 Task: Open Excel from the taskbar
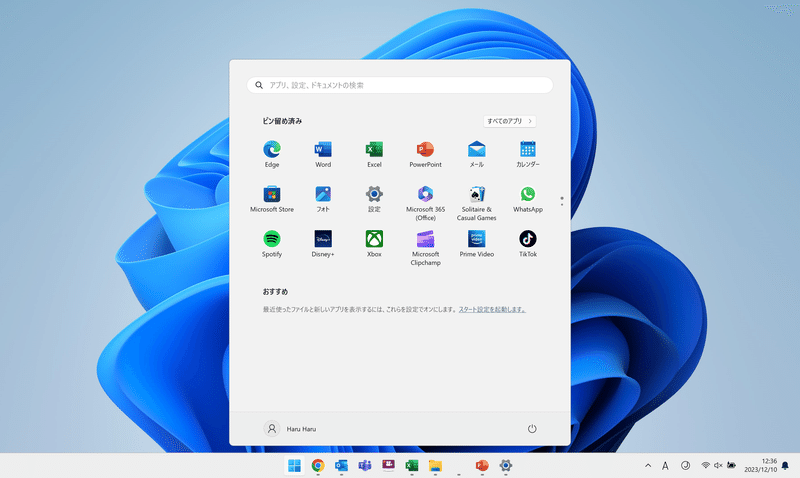click(x=412, y=465)
